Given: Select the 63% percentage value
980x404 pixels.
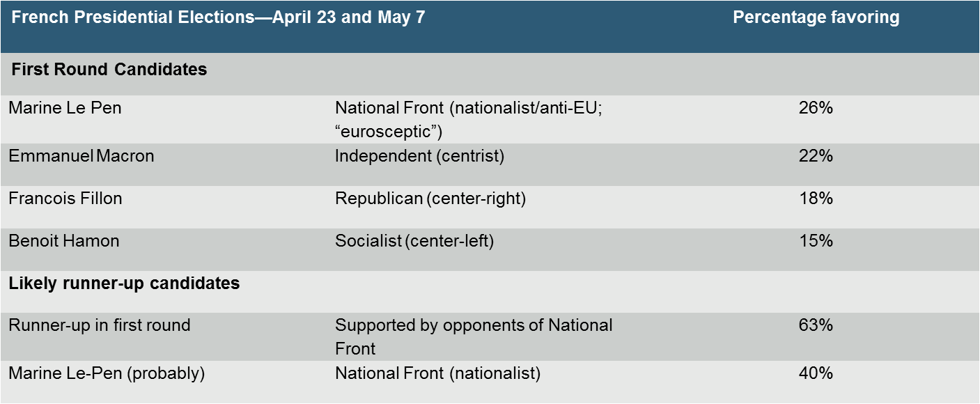Looking at the screenshot, I should coord(816,325).
